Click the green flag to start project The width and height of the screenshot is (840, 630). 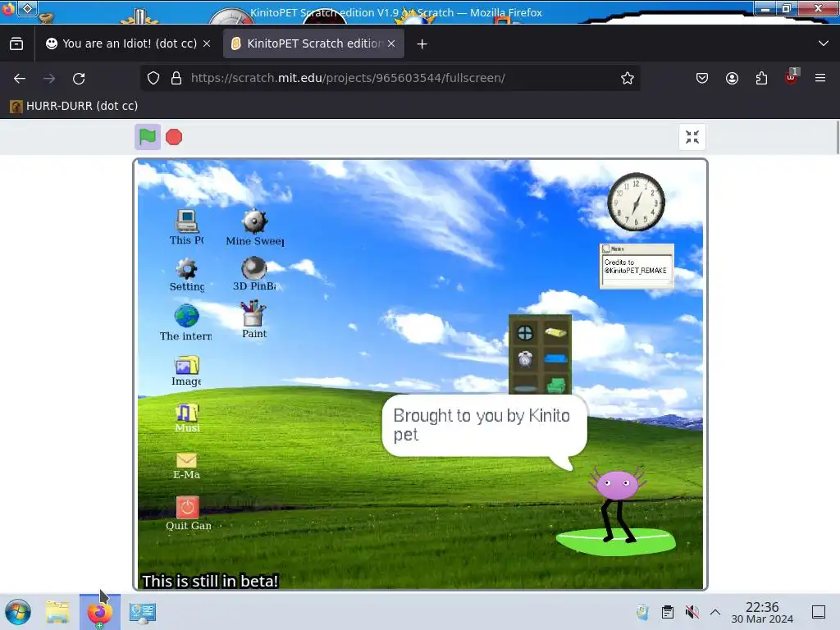148,137
